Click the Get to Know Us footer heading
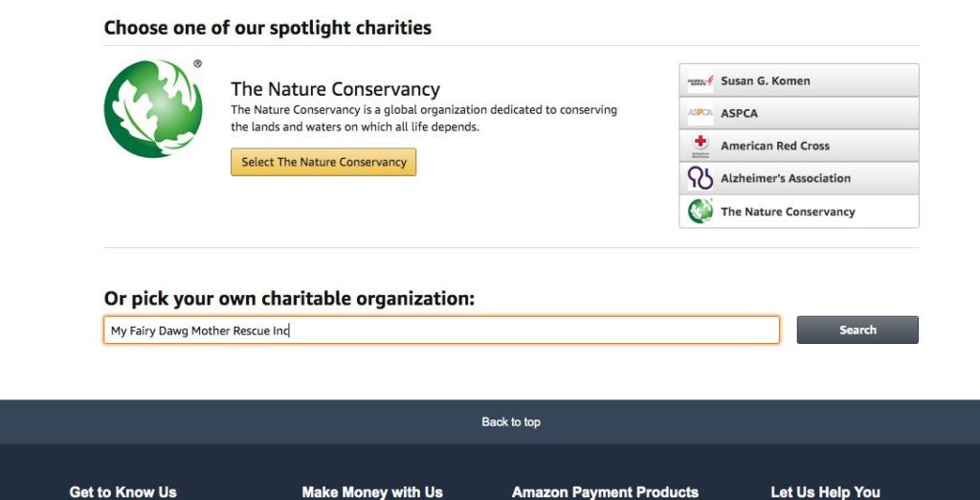 click(123, 492)
